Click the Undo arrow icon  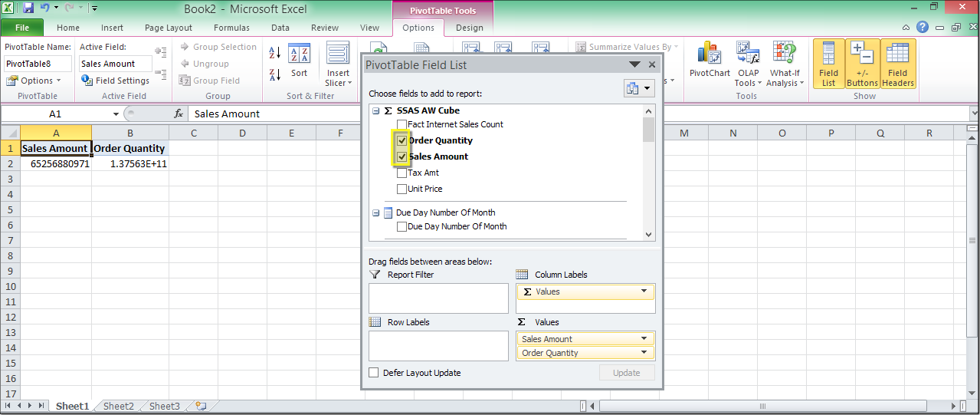tap(45, 8)
